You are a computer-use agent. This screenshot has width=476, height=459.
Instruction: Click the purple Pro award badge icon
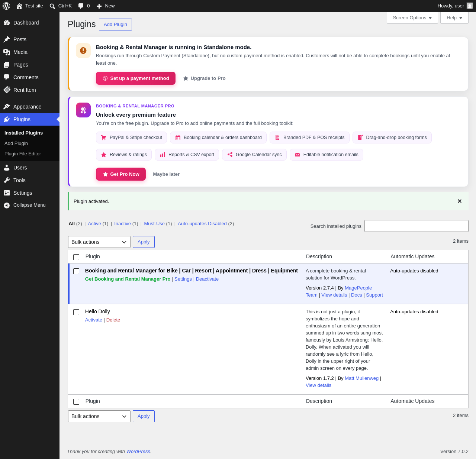coord(83,110)
